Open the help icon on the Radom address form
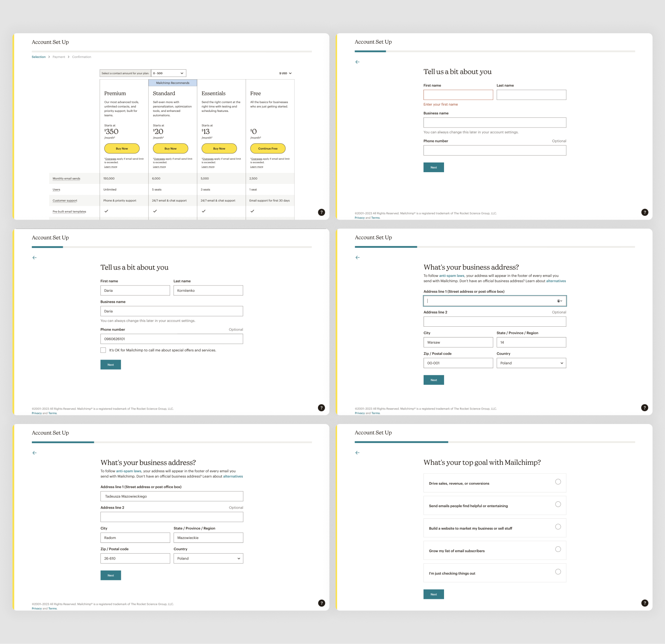 321,603
